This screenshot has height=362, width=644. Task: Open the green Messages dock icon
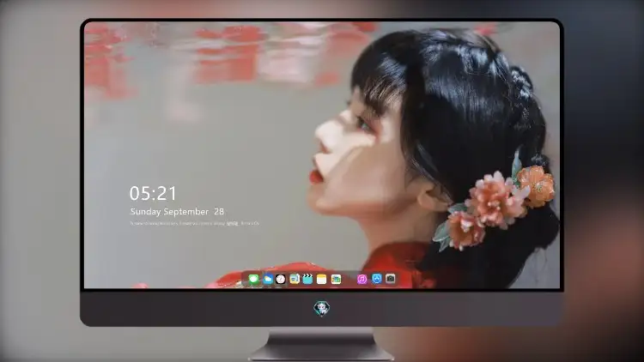pyautogui.click(x=253, y=279)
